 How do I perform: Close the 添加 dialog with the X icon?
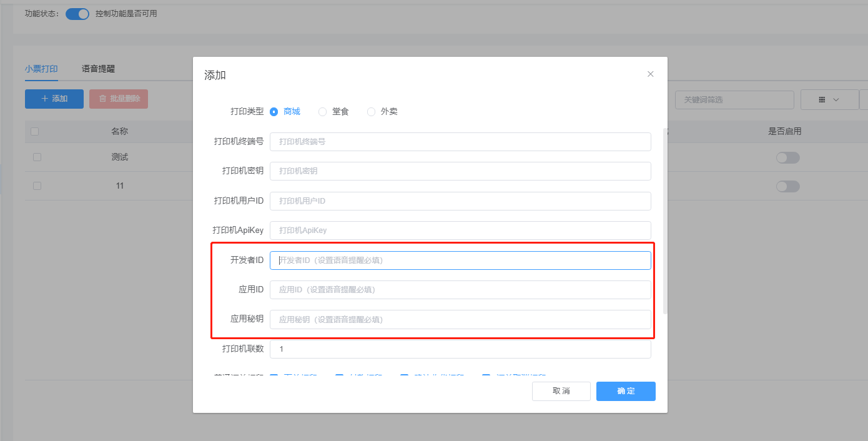[650, 74]
